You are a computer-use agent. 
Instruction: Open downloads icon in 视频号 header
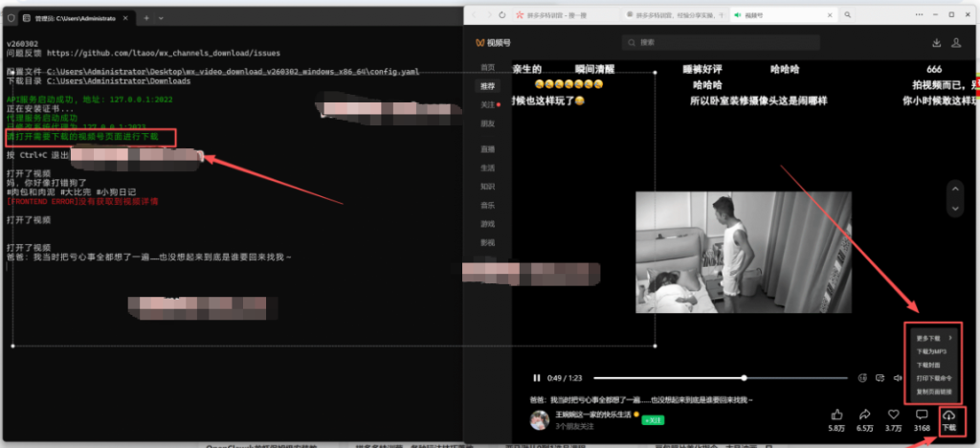pos(936,42)
